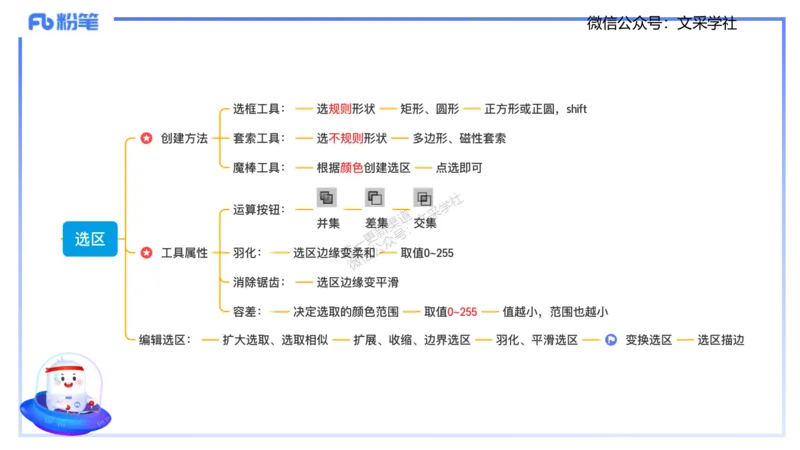Click the text 多边形、磁性套索

tap(459, 138)
